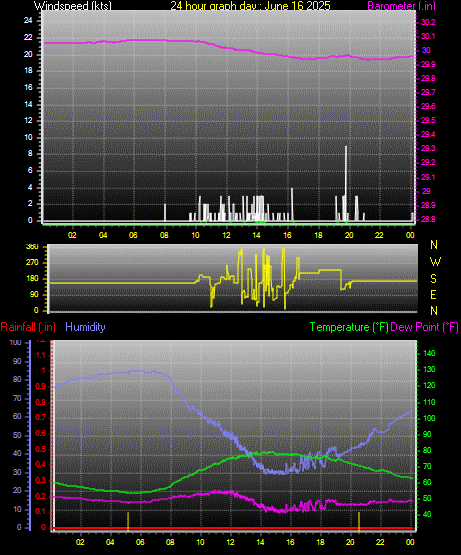Viewport: 461px width, 555px height.
Task: Click the Humidity legend label
Action: pos(85,327)
